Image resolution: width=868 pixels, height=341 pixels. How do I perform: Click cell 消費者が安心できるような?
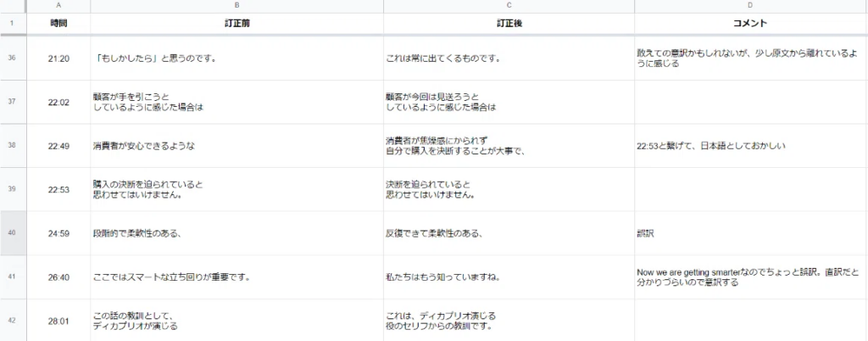coord(237,146)
